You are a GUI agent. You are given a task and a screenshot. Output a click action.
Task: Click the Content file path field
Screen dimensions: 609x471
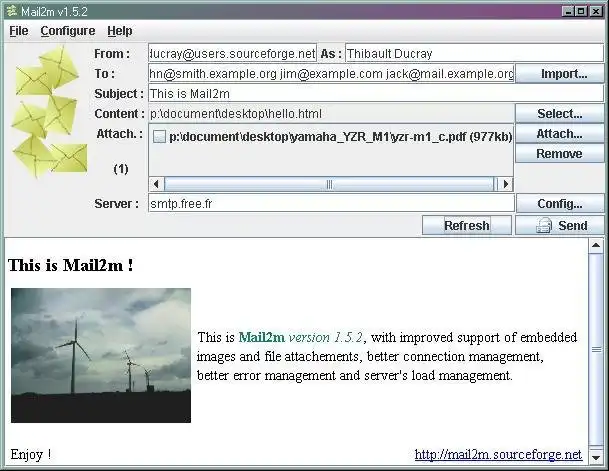331,114
